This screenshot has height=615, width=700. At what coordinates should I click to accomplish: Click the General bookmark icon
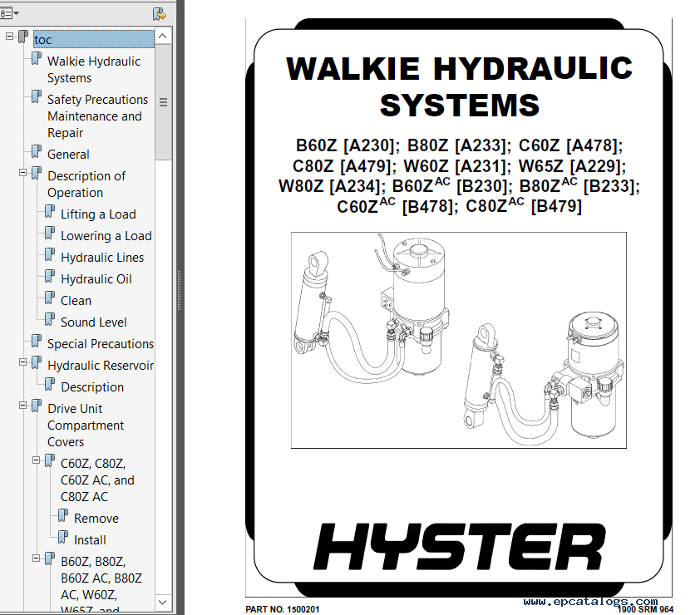coord(36,152)
